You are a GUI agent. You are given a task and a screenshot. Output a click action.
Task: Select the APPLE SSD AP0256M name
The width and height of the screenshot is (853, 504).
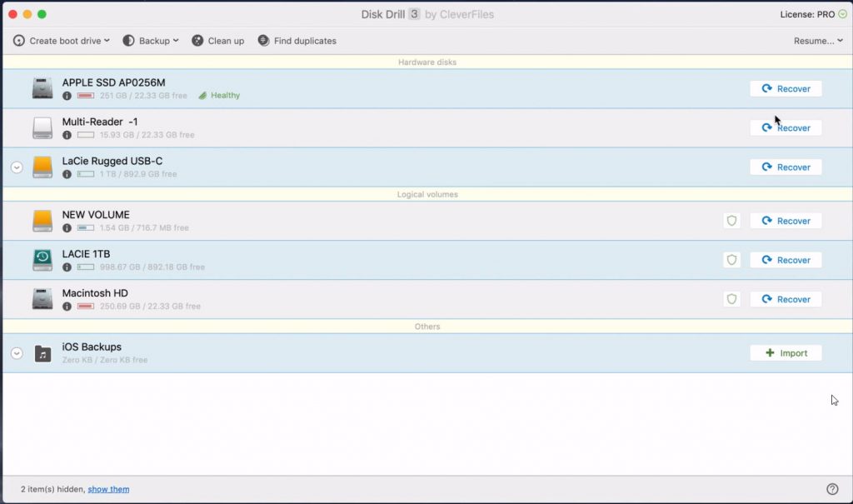click(113, 82)
